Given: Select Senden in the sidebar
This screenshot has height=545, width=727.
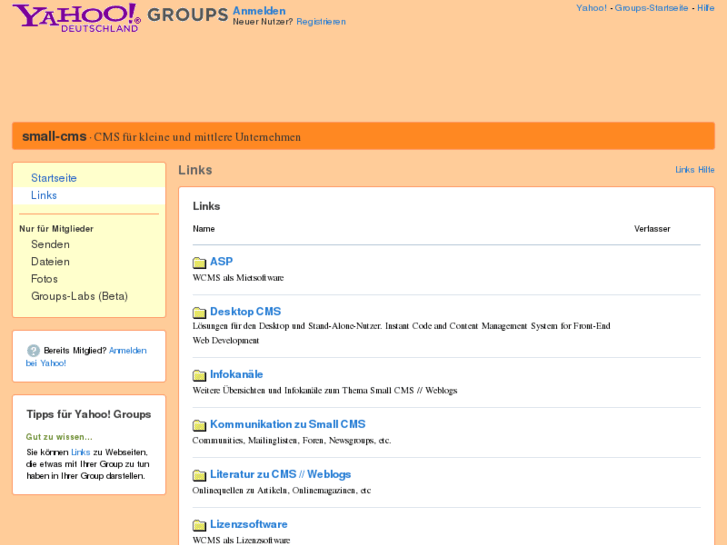Looking at the screenshot, I should tap(50, 244).
